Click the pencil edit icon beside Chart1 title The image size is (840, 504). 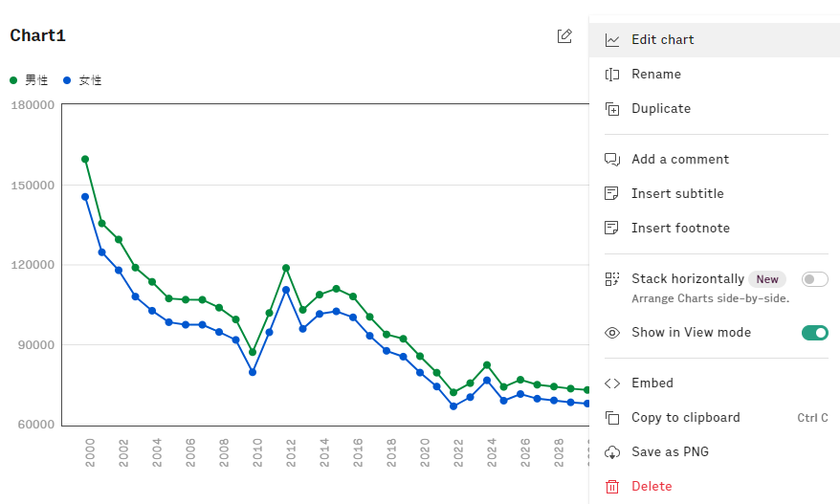click(564, 36)
